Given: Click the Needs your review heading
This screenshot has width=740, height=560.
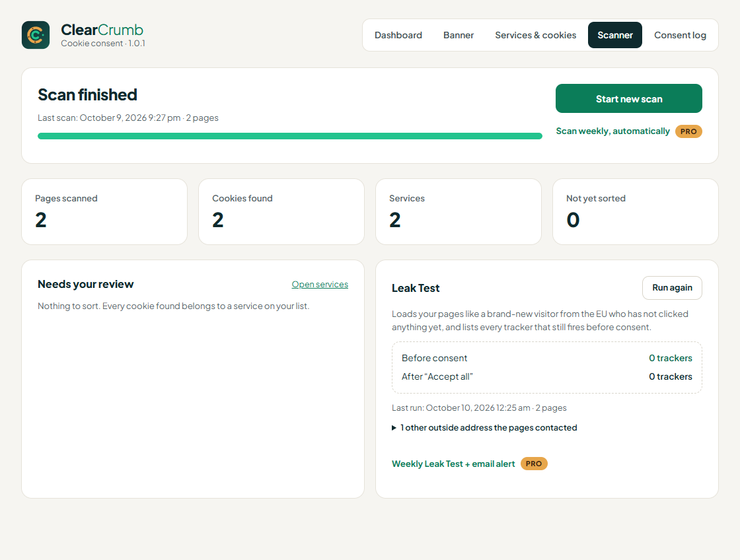Looking at the screenshot, I should click(85, 285).
